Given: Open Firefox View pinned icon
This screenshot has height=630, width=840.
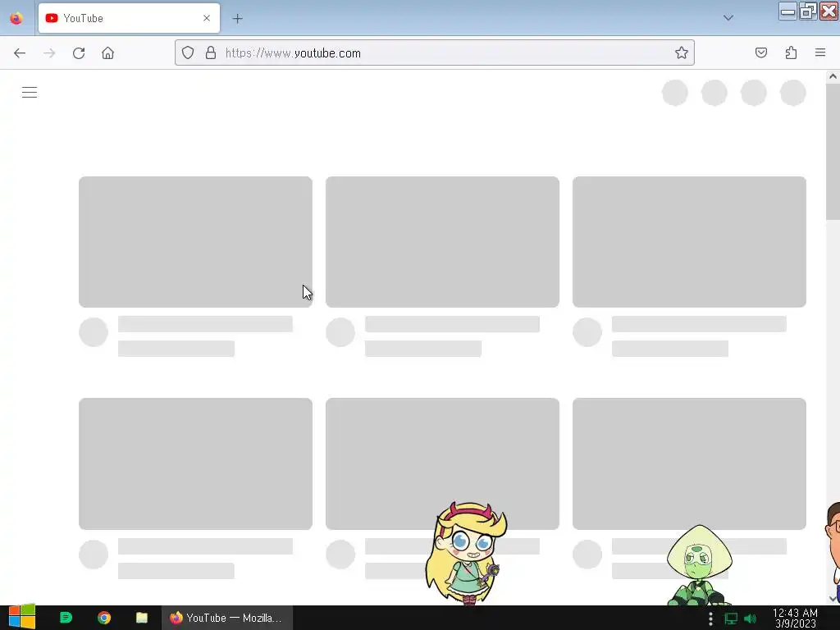Looking at the screenshot, I should coord(16,18).
